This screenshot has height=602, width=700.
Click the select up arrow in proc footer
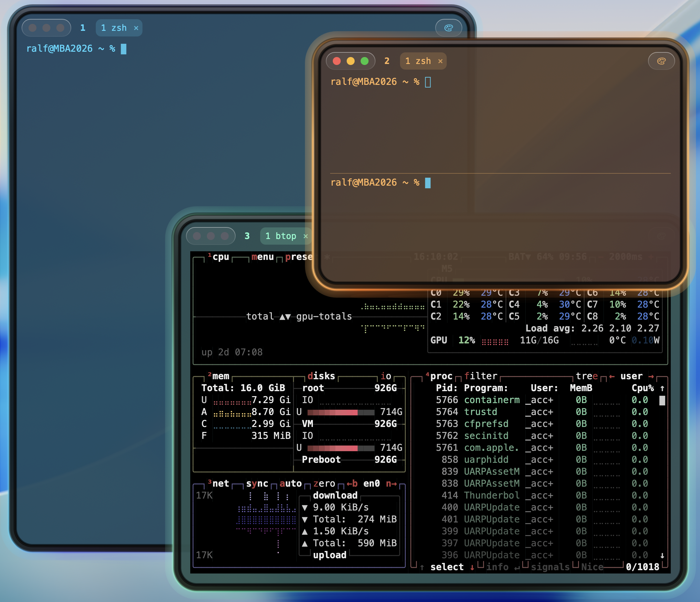click(x=422, y=567)
